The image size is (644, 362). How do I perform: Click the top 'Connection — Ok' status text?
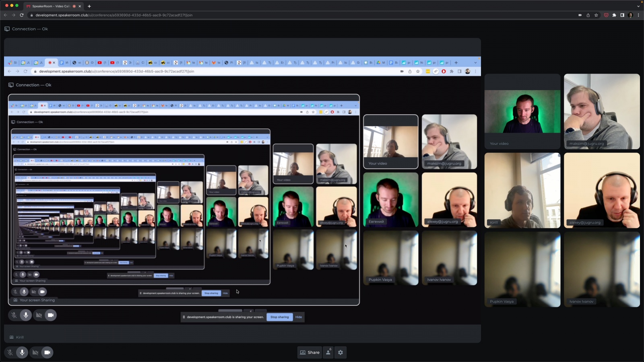[30, 29]
